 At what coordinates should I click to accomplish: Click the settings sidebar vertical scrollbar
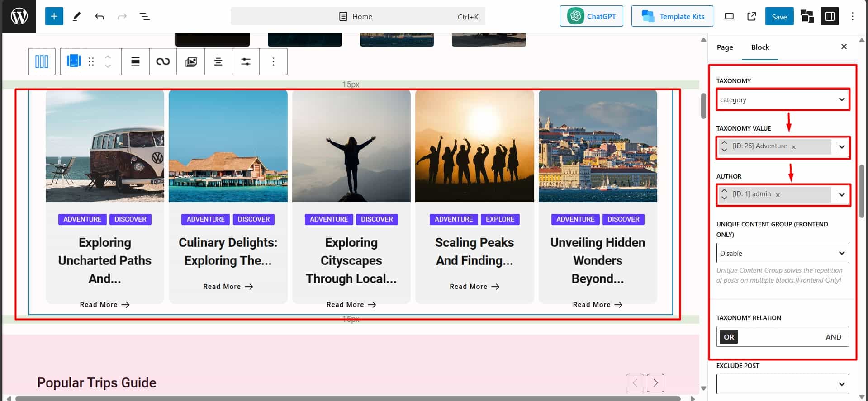click(862, 191)
